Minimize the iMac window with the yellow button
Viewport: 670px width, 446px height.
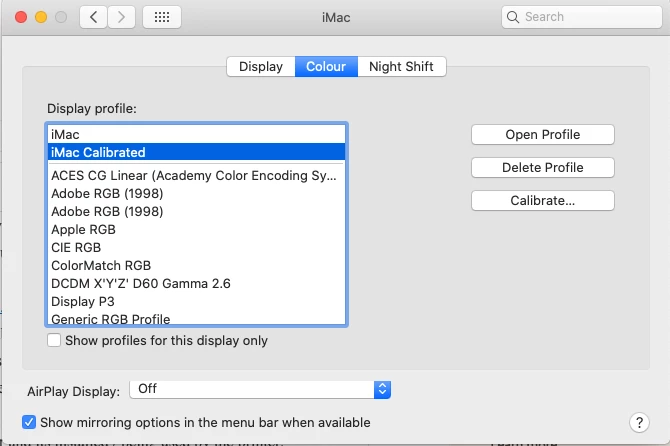point(41,17)
